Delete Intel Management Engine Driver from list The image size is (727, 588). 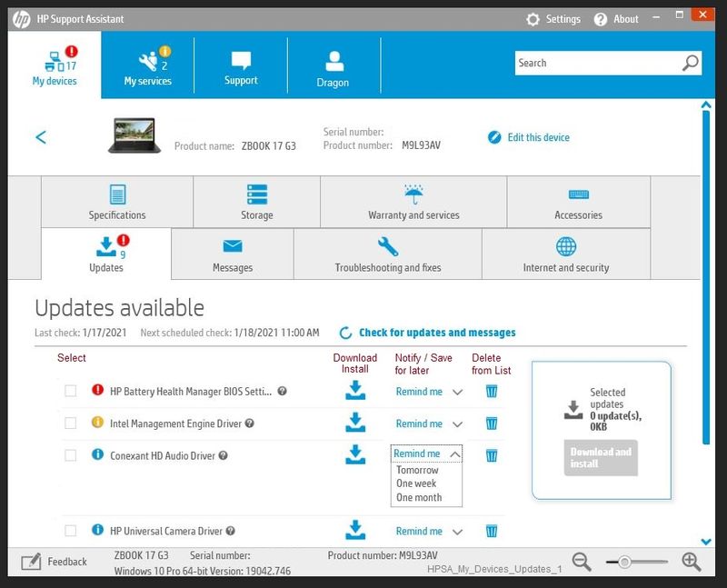point(492,423)
